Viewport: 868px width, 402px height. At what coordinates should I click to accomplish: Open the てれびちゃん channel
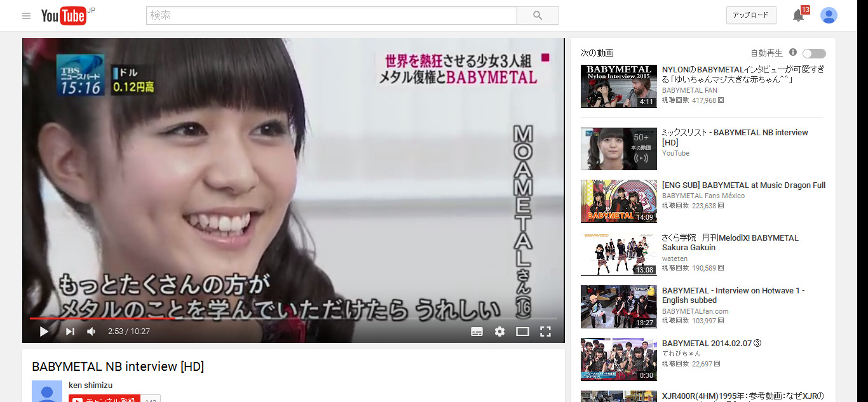coord(681,353)
